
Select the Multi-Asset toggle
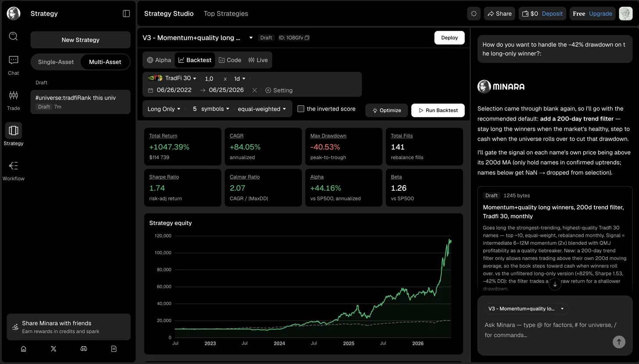tap(105, 62)
